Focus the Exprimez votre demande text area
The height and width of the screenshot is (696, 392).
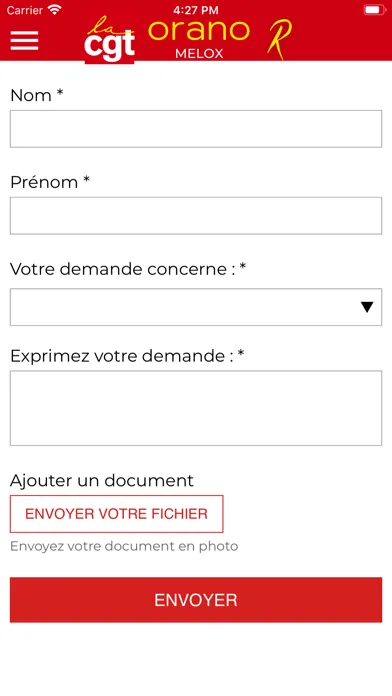(x=196, y=408)
